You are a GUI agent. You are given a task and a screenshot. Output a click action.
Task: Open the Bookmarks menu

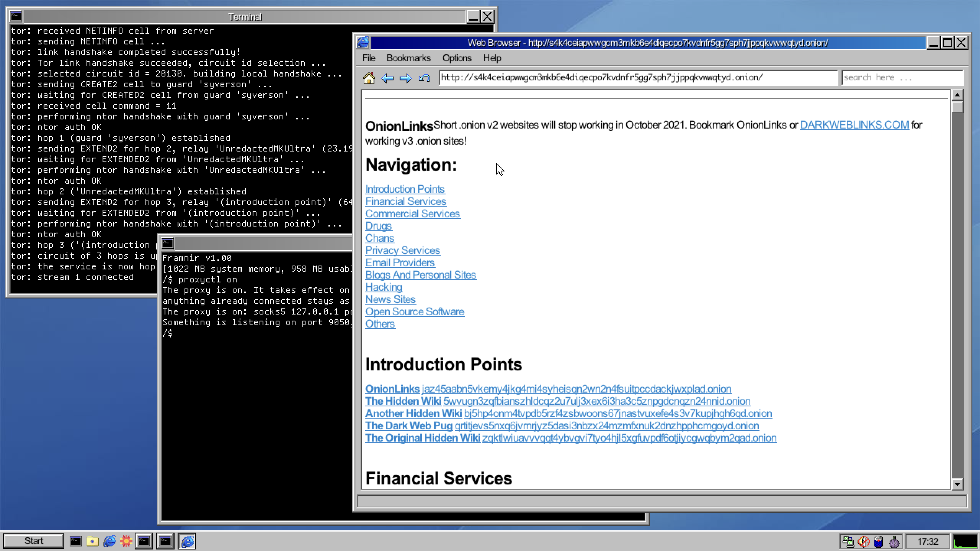coord(408,58)
